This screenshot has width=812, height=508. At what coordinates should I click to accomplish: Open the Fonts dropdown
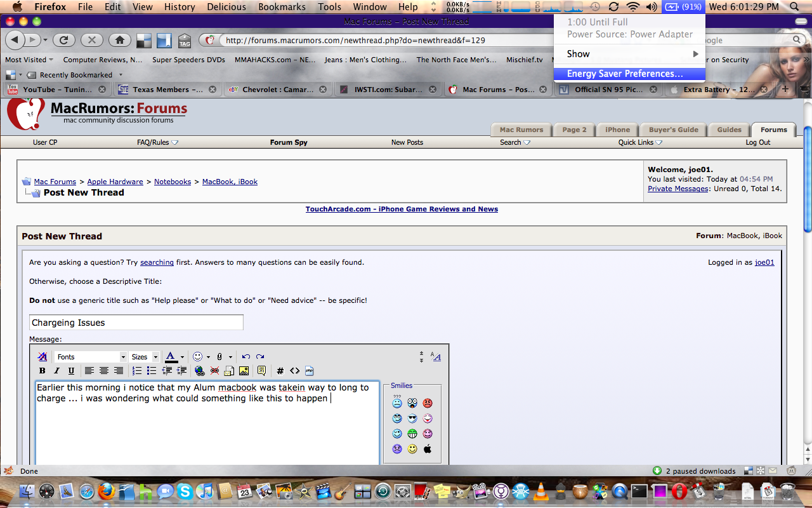tap(91, 357)
